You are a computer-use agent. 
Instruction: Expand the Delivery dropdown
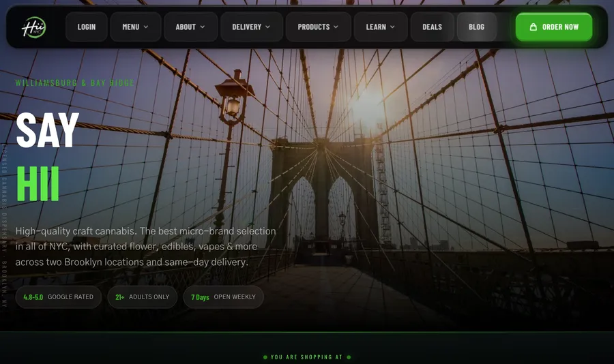pos(251,27)
